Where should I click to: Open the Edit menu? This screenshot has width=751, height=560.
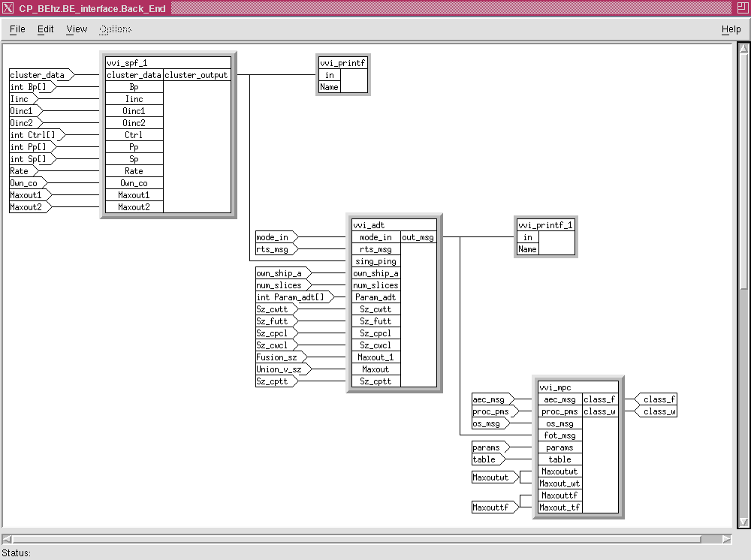click(x=46, y=29)
